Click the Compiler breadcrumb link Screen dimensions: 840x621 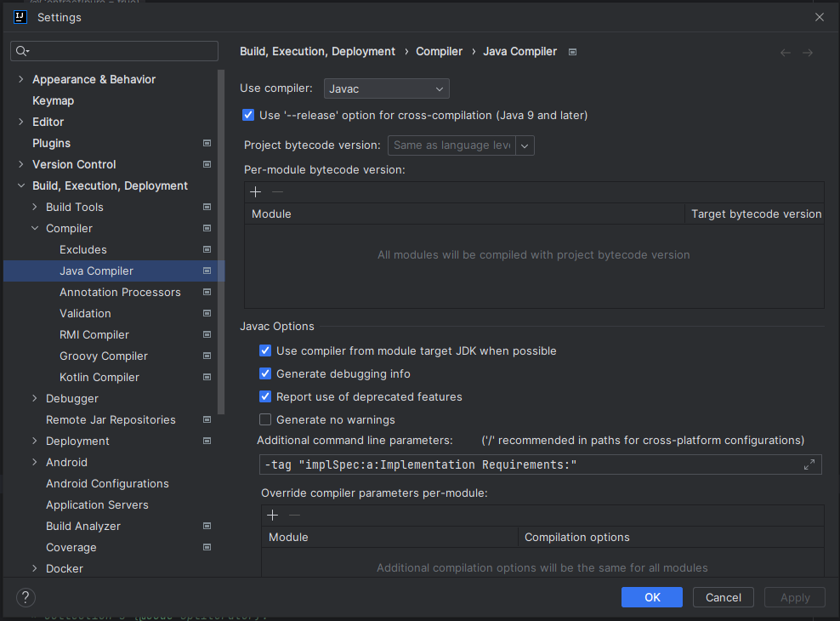[440, 51]
